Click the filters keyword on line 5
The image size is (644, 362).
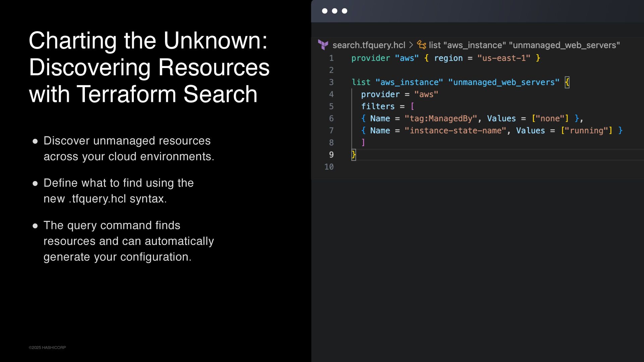(x=378, y=107)
